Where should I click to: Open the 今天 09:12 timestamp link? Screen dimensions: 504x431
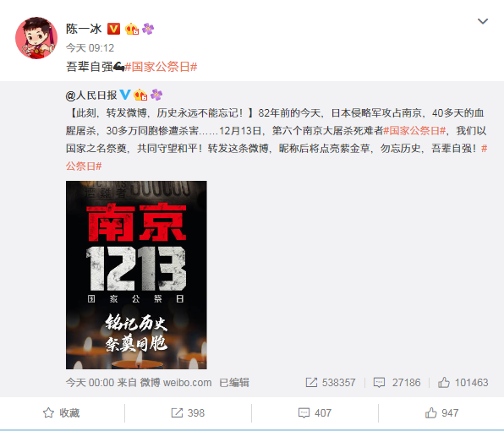(90, 48)
